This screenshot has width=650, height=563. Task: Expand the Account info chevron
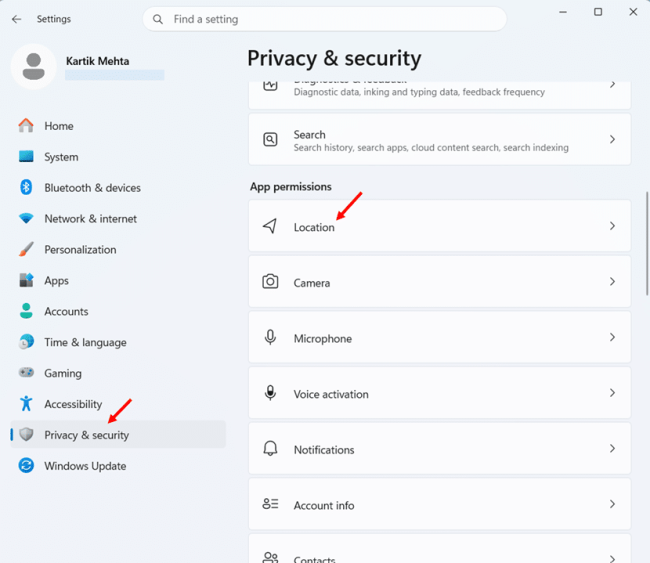[612, 504]
